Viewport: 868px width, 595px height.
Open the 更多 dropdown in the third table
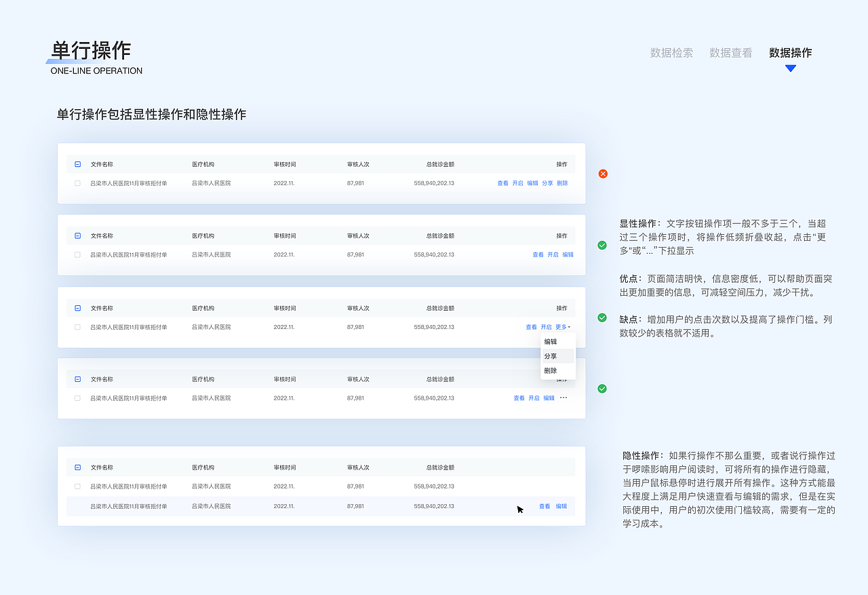561,326
